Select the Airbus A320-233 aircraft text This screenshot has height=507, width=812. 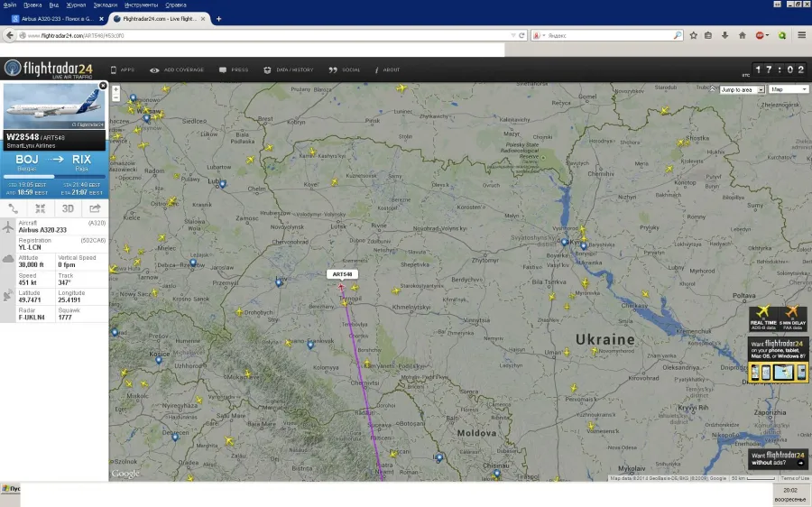(42, 230)
